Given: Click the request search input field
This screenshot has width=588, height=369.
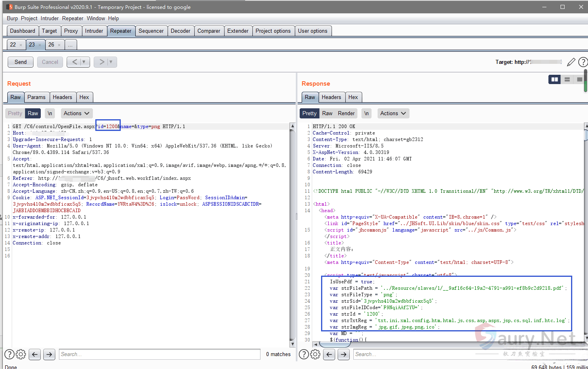Looking at the screenshot, I should pos(160,354).
